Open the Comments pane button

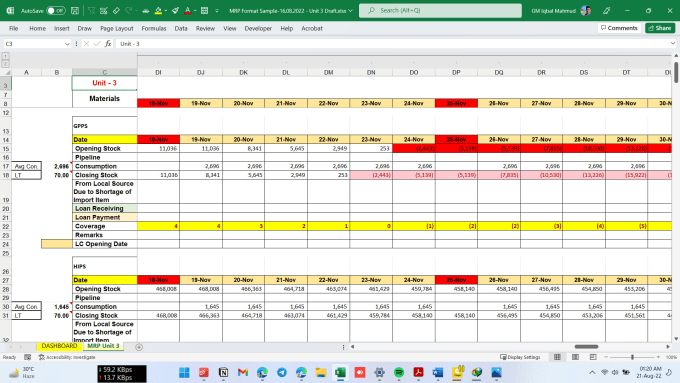click(619, 28)
